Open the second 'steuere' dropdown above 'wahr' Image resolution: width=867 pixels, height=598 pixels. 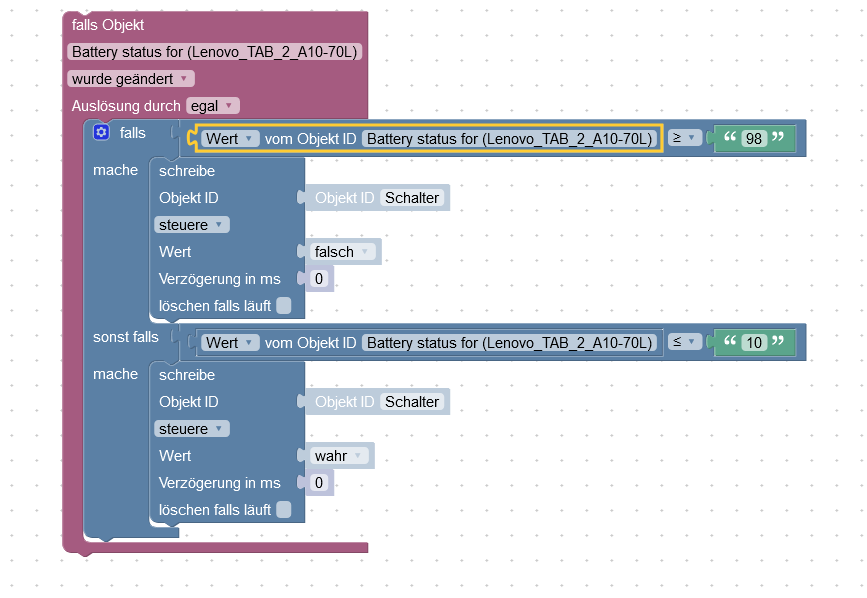tap(191, 429)
